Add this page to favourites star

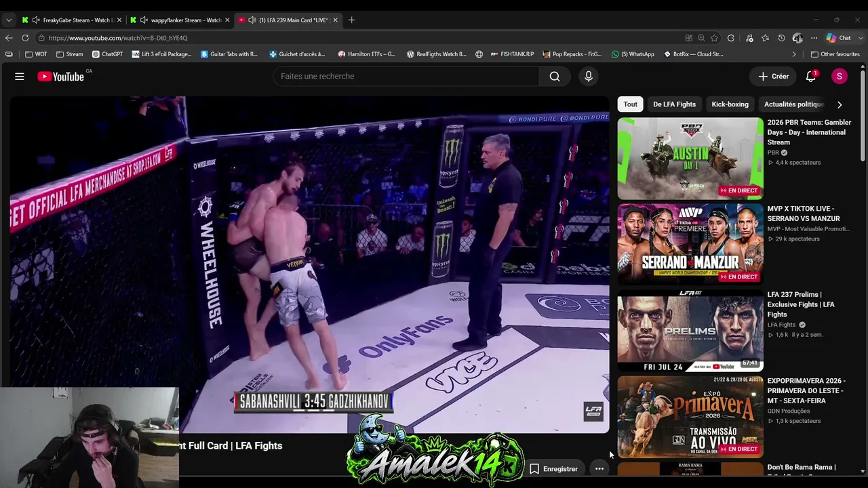(714, 38)
